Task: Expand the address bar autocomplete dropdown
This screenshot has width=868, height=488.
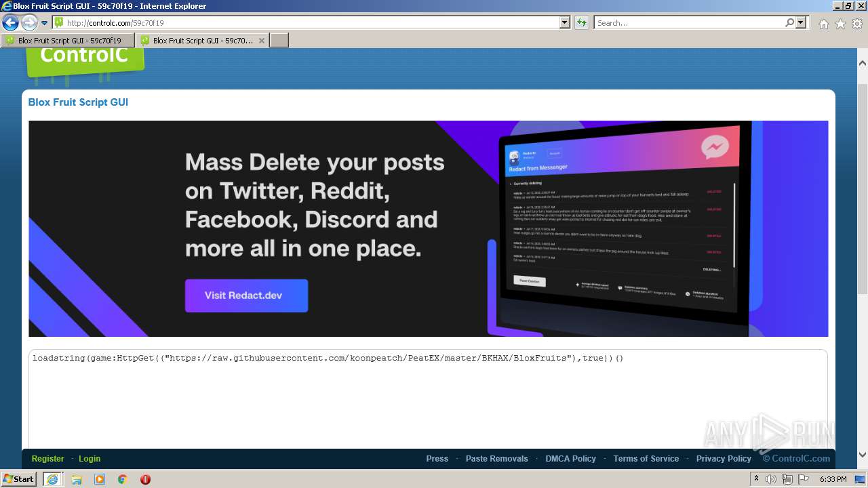Action: click(565, 23)
